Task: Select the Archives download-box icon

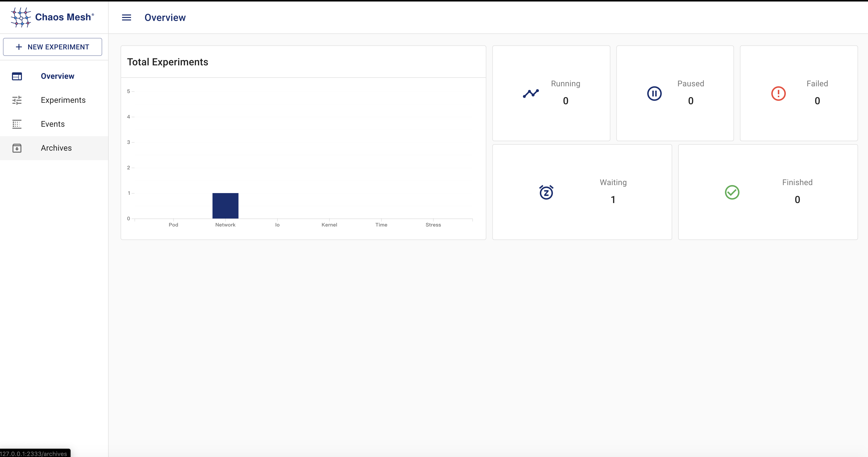Action: click(x=17, y=148)
